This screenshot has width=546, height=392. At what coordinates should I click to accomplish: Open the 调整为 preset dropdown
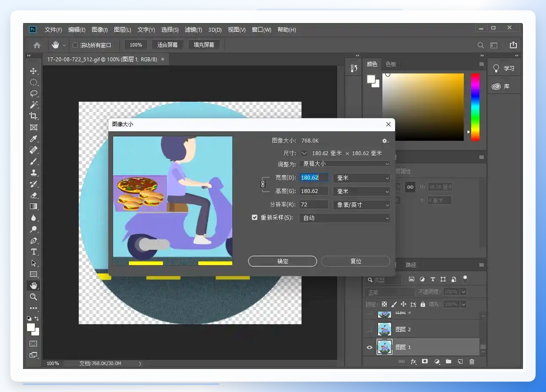tap(345, 164)
